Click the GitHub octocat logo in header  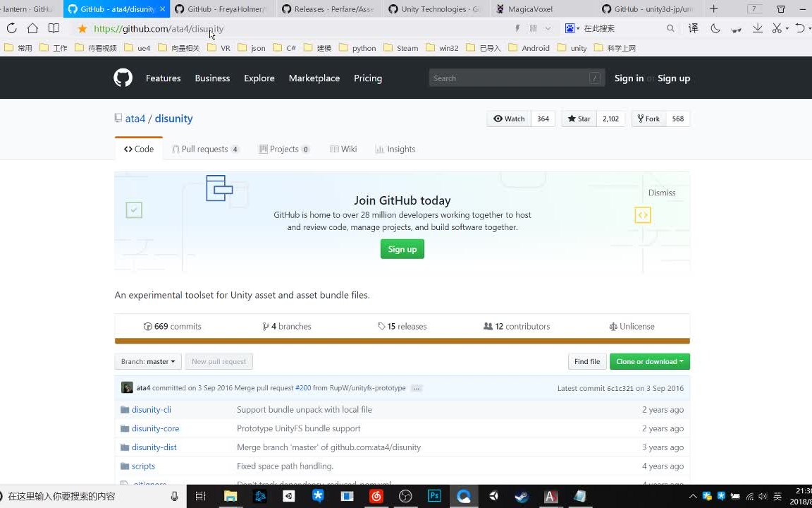123,78
